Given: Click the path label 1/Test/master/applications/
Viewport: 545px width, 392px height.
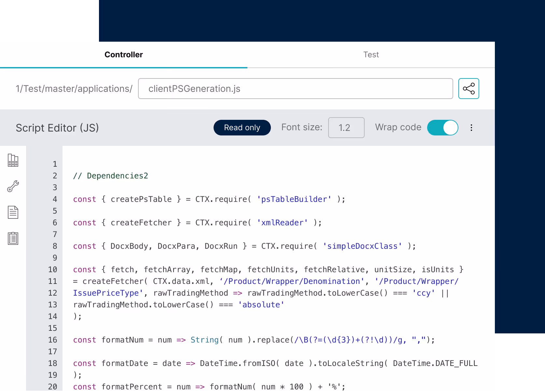Looking at the screenshot, I should click(x=74, y=88).
